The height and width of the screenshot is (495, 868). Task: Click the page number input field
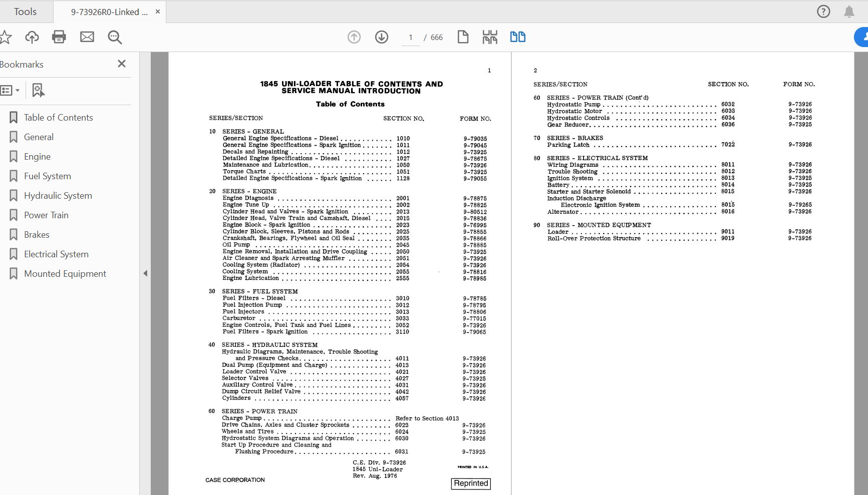pos(411,38)
